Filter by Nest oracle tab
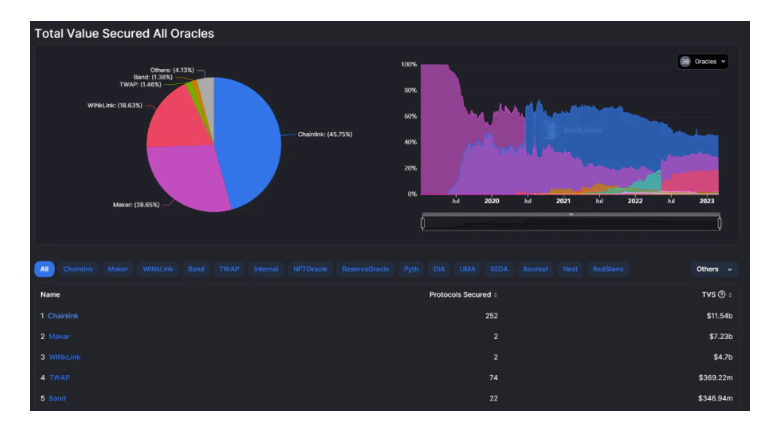The width and height of the screenshot is (767, 428). (570, 269)
